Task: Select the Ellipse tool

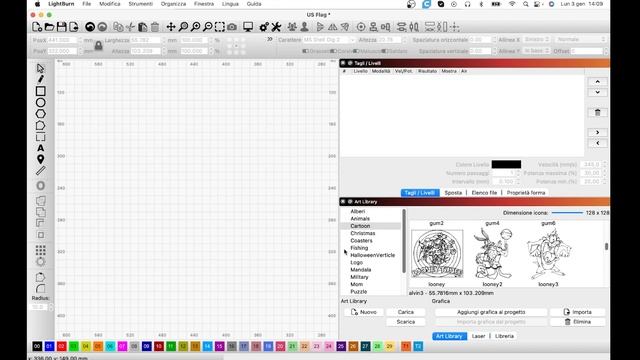Action: click(x=40, y=102)
